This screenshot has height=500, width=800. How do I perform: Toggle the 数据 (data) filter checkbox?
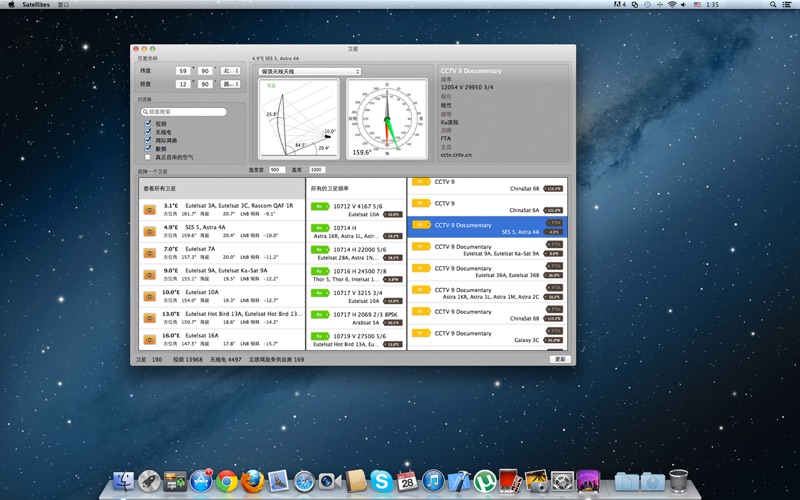tap(148, 148)
